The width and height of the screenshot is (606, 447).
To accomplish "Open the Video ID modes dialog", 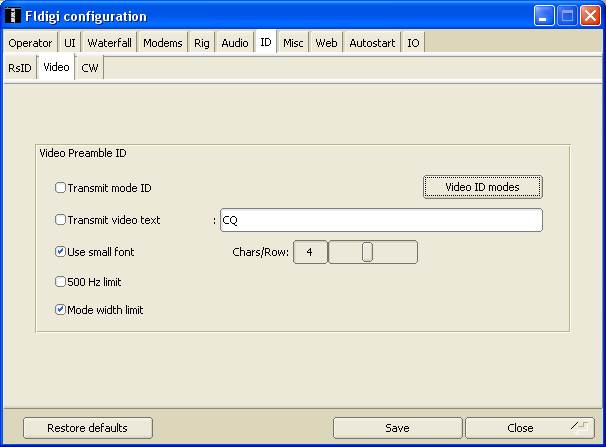I will tap(482, 187).
